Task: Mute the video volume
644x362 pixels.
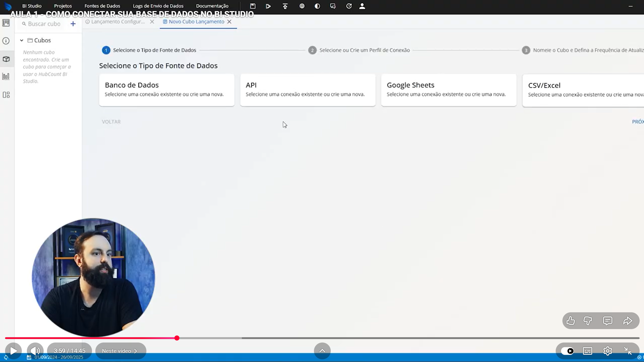Action: [35, 351]
